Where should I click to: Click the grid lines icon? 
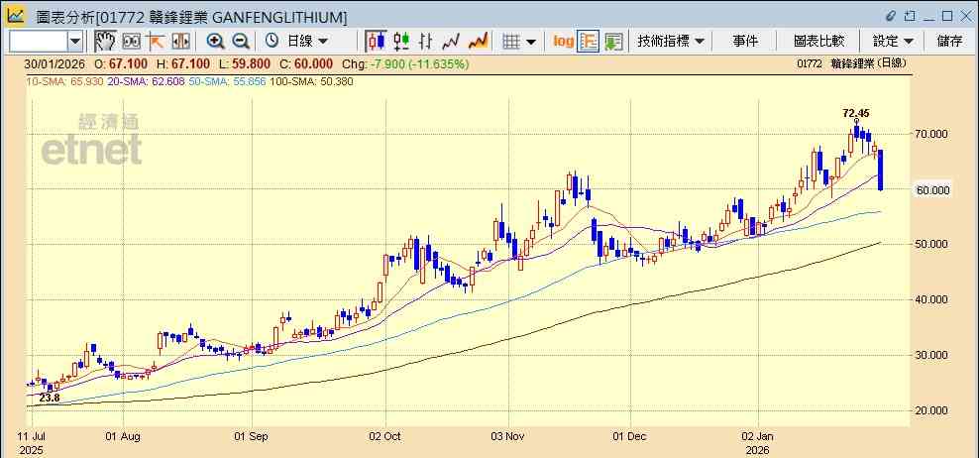coord(512,42)
